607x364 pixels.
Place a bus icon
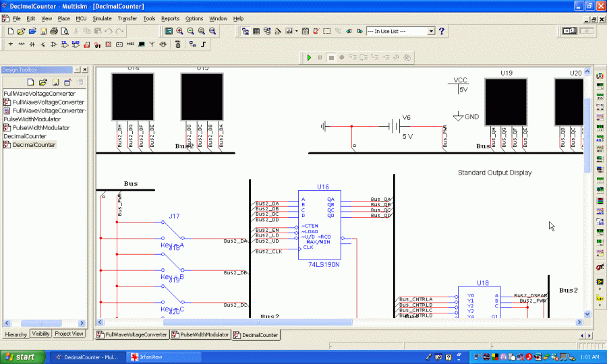tap(204, 44)
